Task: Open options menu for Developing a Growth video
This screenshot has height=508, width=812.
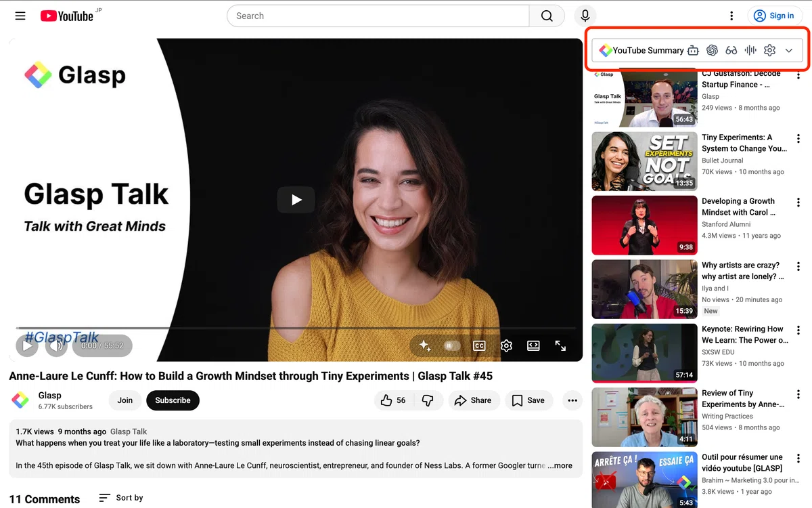Action: click(798, 203)
